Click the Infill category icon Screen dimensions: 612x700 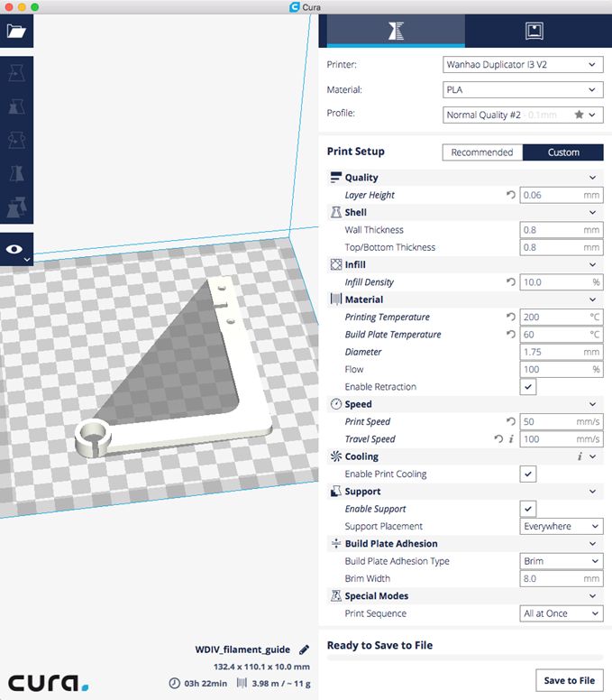(x=336, y=264)
